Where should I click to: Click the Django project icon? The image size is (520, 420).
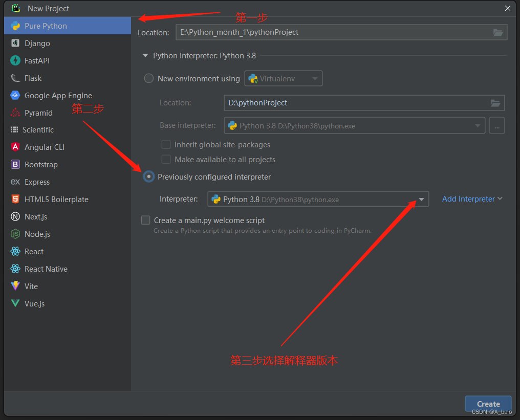point(15,43)
